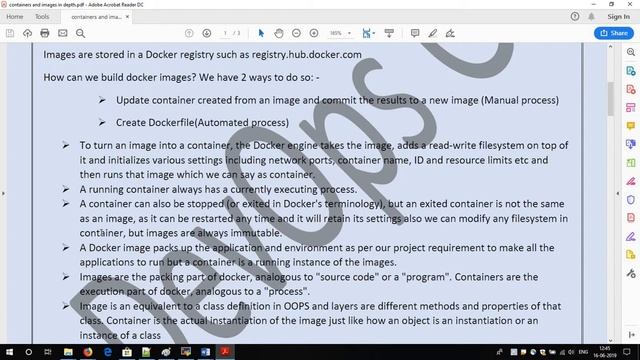Viewport: 640px width, 360px height.
Task: Expand the tools panel with bottom arrow
Action: pyautogui.click(x=631, y=335)
